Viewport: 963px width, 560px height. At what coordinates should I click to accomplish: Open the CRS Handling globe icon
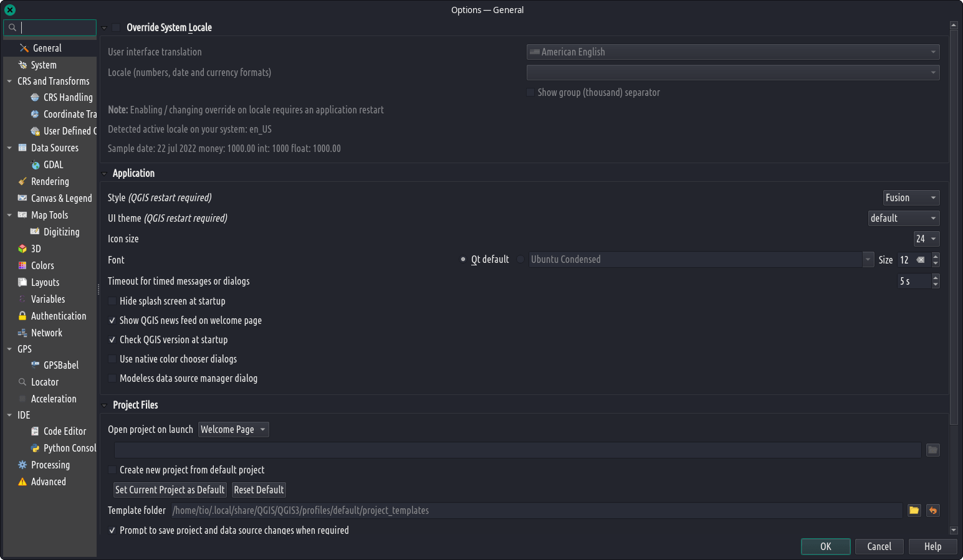click(35, 97)
